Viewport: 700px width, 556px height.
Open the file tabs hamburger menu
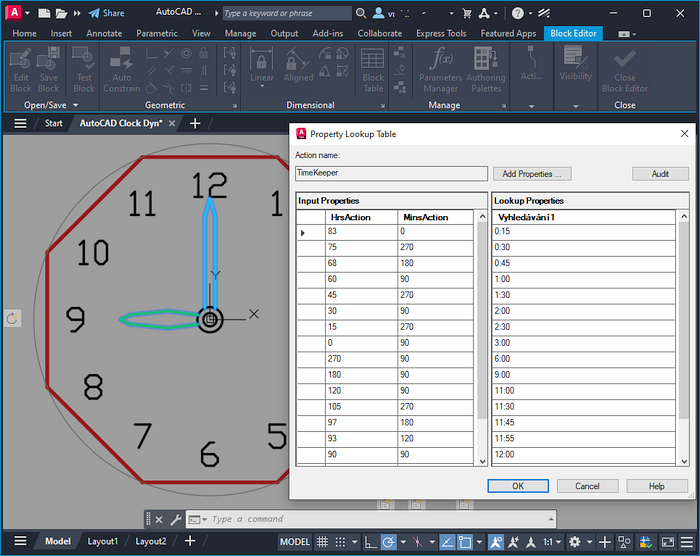tap(20, 123)
